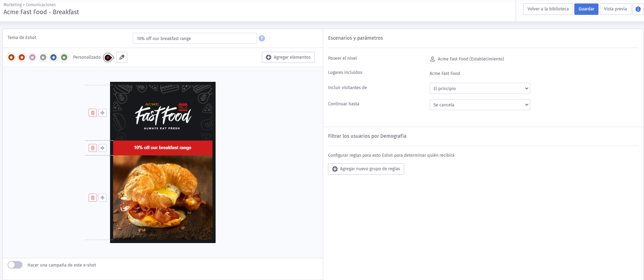Select the '10% off our breakfast range' banner
The height and width of the screenshot is (280, 644).
pyautogui.click(x=163, y=148)
